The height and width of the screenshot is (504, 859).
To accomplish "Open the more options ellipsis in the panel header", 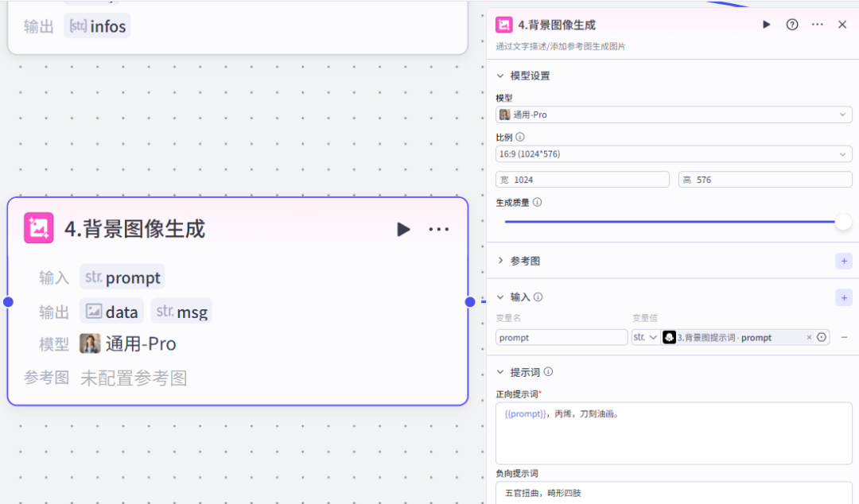I will [x=817, y=25].
